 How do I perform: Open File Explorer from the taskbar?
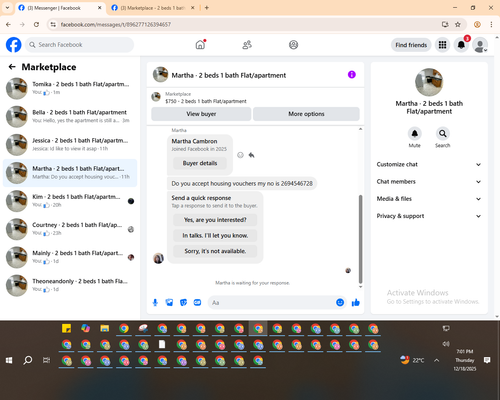coord(105,328)
